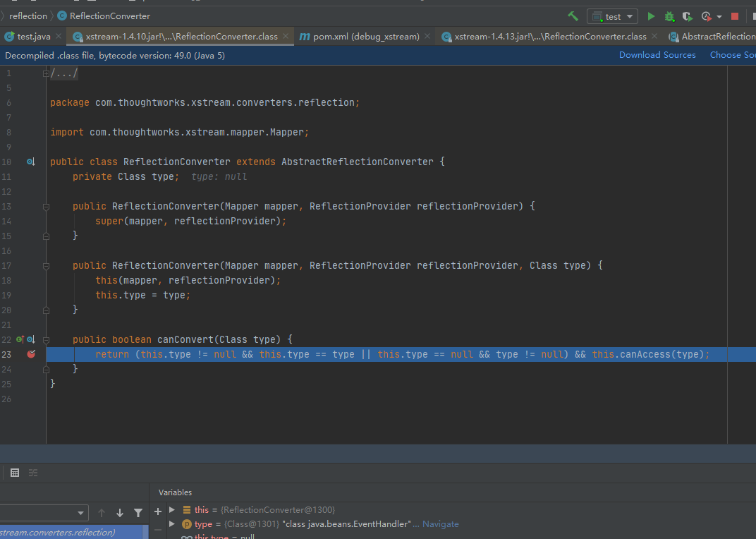Collapse the fold end marker on line 20

coord(47,310)
